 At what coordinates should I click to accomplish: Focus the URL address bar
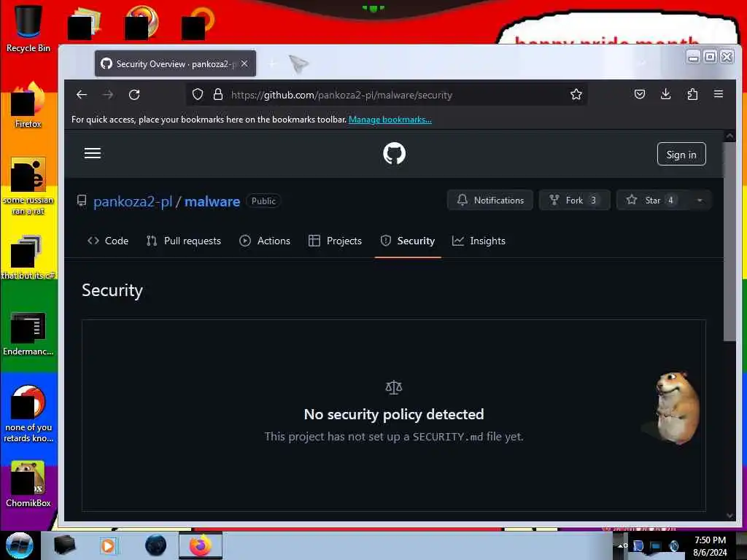click(386, 95)
